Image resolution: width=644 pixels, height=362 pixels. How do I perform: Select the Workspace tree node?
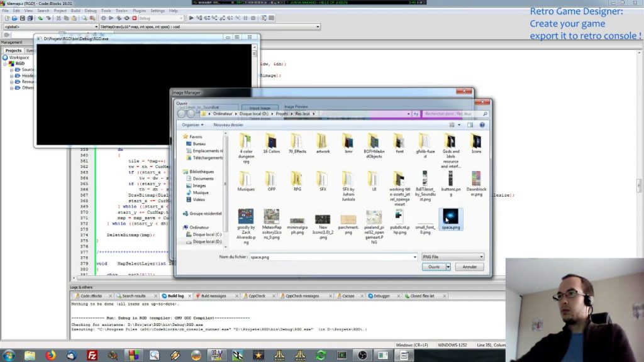[x=19, y=57]
